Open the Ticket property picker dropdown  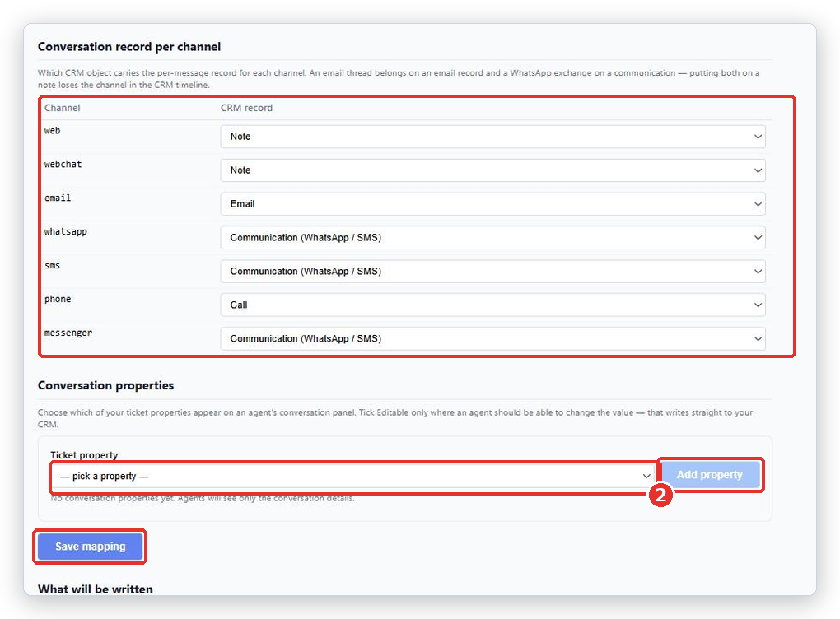(x=352, y=476)
